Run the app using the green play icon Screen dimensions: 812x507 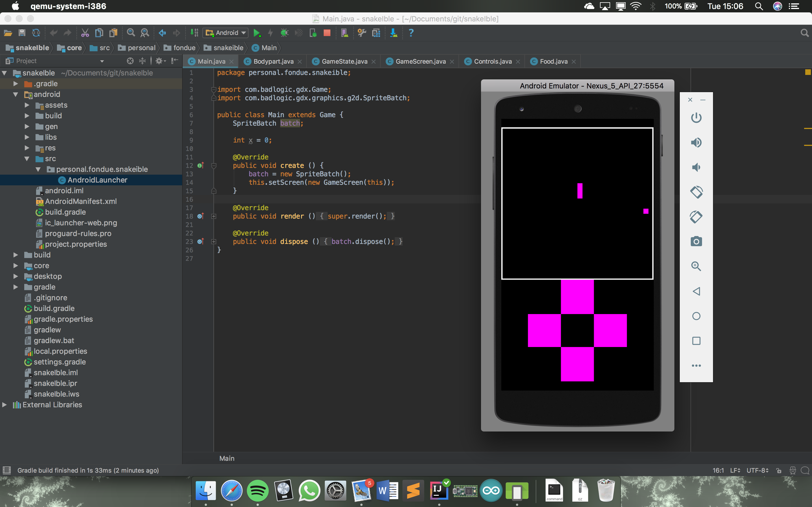point(257,32)
